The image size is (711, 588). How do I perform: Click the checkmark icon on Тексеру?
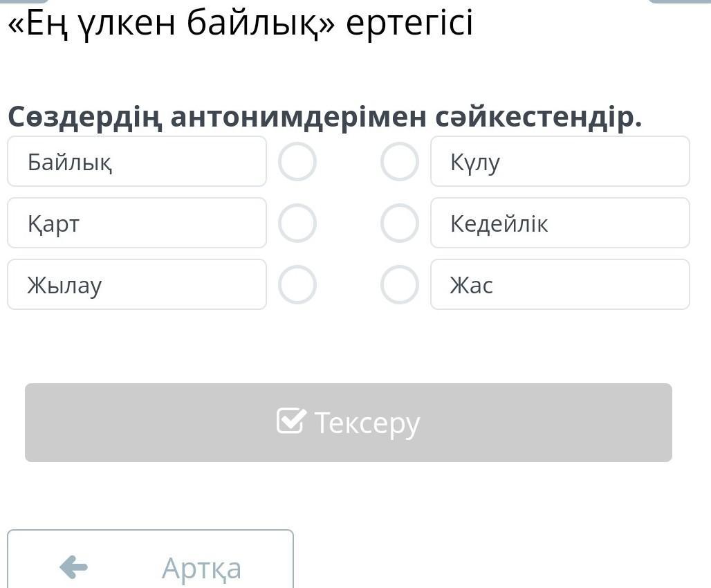click(x=290, y=421)
